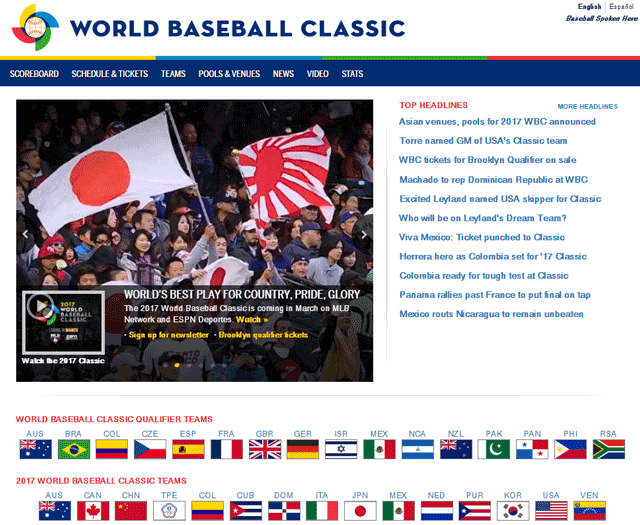Select the Cuba flag under CUB
The image size is (640, 525).
246,511
